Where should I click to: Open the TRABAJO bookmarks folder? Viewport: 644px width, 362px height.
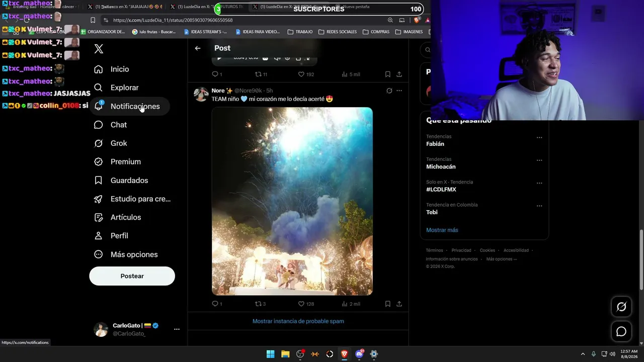(x=300, y=32)
